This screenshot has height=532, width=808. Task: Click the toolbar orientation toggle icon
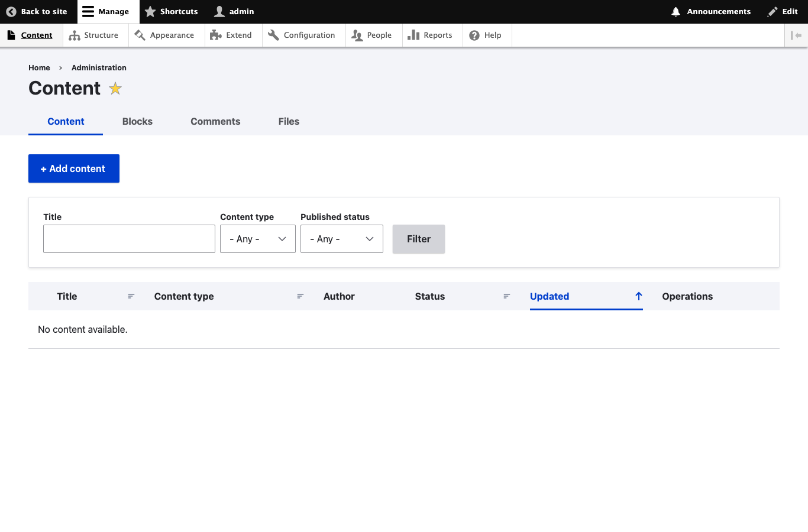coord(796,35)
